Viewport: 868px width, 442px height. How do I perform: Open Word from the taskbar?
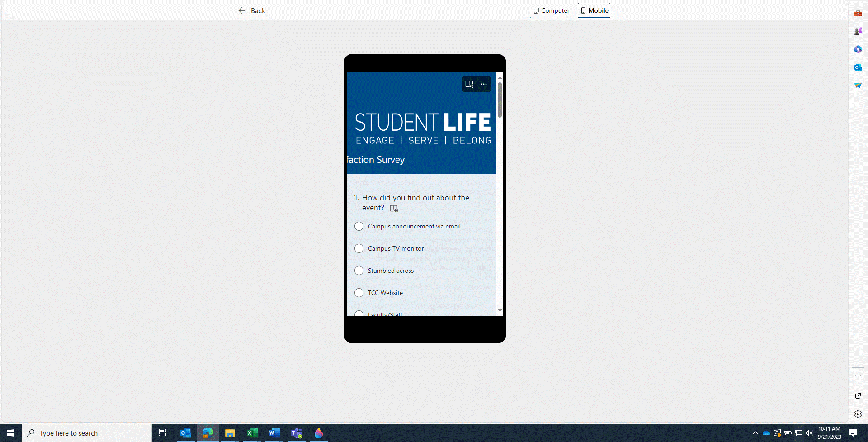coord(274,433)
